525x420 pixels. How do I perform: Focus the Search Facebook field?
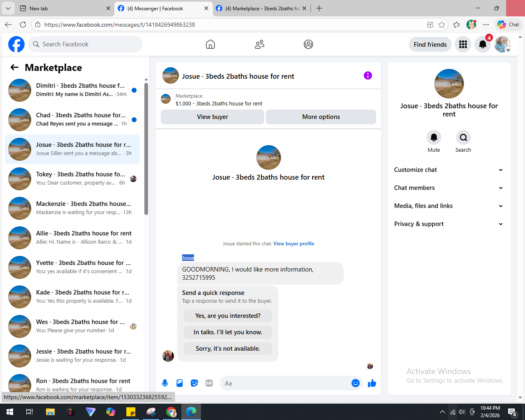coord(85,44)
